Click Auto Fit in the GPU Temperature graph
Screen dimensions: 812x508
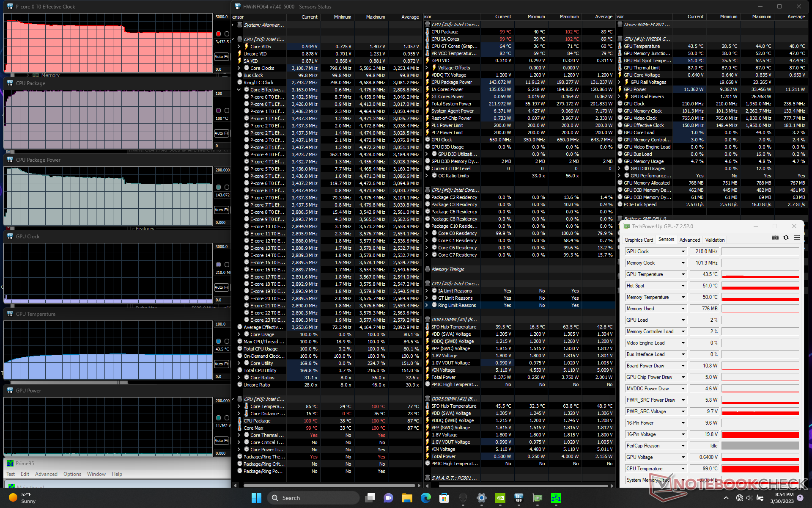222,364
